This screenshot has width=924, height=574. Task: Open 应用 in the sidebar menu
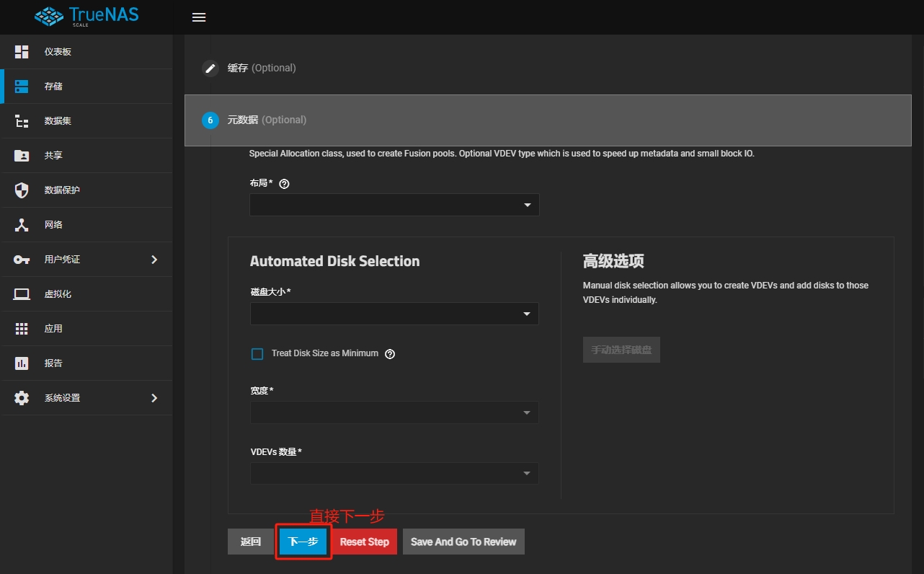click(54, 329)
